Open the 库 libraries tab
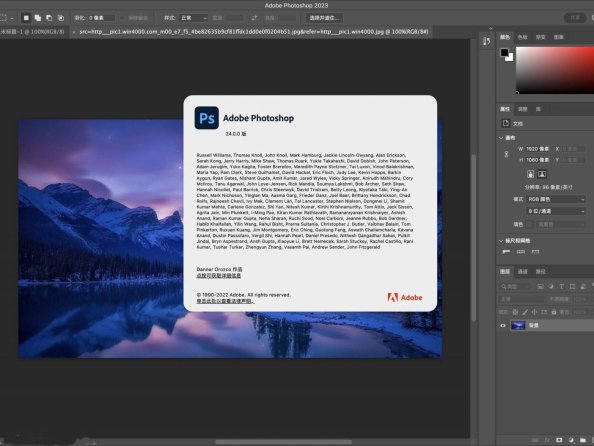Screen dimensions: 594x446 click(538, 109)
